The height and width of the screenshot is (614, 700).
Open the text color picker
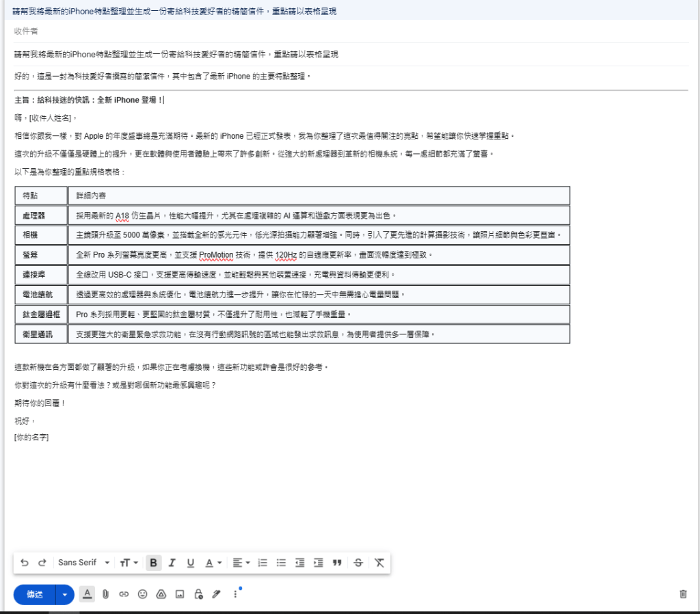coord(213,563)
